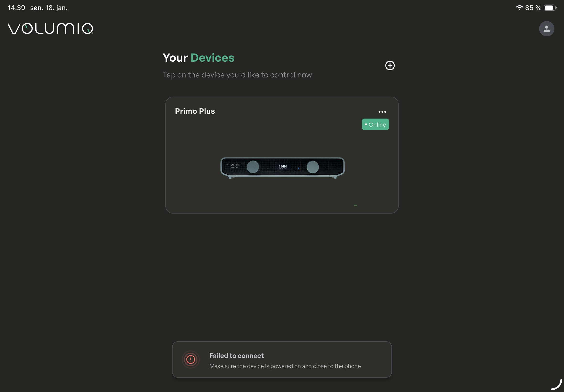Tap the Failed to connect notification
Image resolution: width=564 pixels, height=392 pixels.
282,359
